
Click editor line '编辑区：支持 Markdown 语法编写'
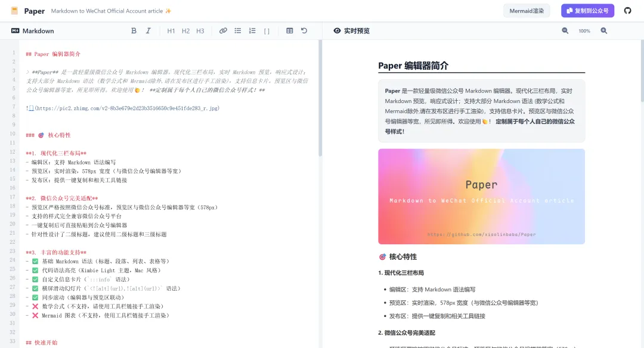(x=70, y=163)
